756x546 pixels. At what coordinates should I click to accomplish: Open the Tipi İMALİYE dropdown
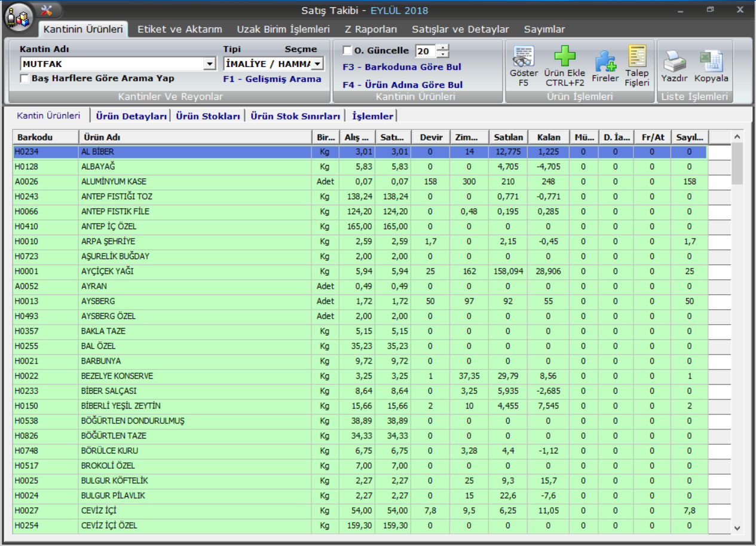tap(317, 64)
